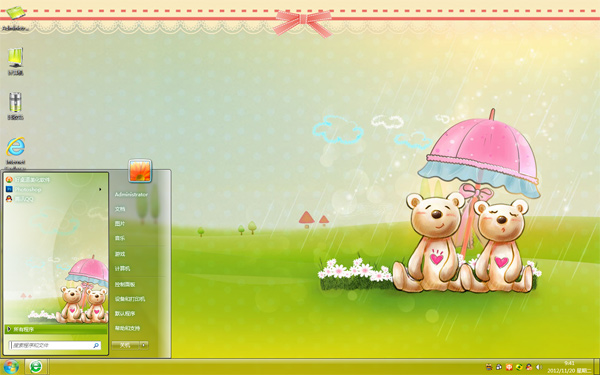This screenshot has width=600, height=375.
Task: Open the taskbar clock showing 9:41
Action: coord(569,367)
